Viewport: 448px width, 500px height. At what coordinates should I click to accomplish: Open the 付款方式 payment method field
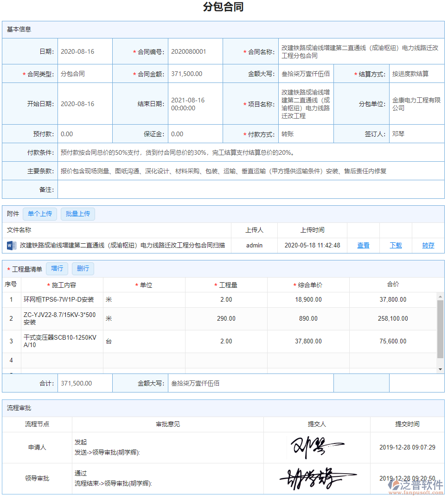click(x=301, y=134)
